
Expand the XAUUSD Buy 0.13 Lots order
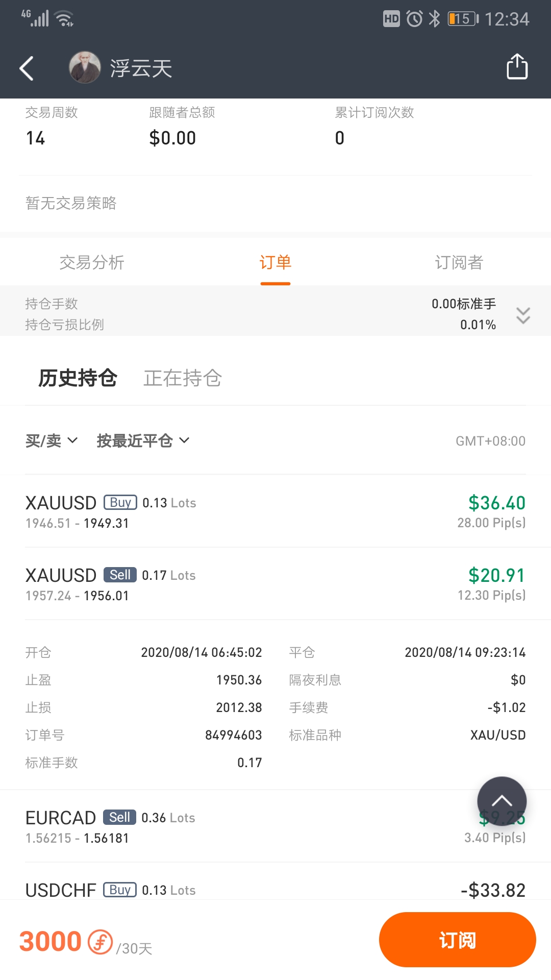coord(275,511)
